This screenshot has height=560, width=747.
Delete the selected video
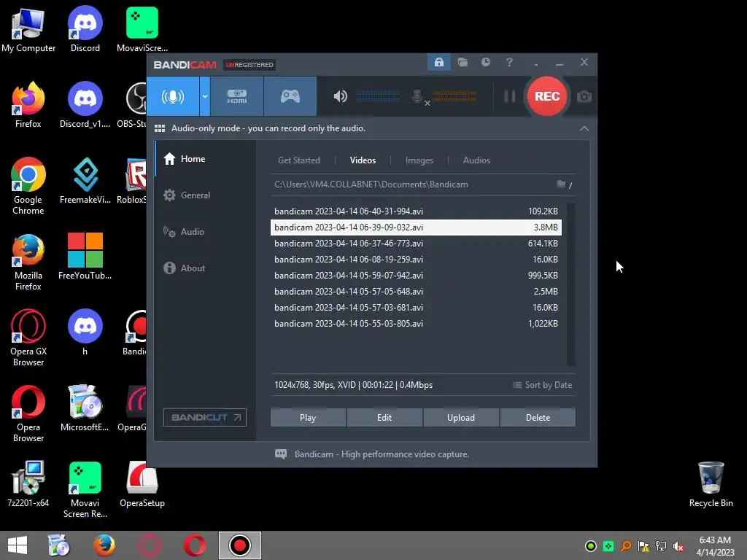pyautogui.click(x=538, y=418)
